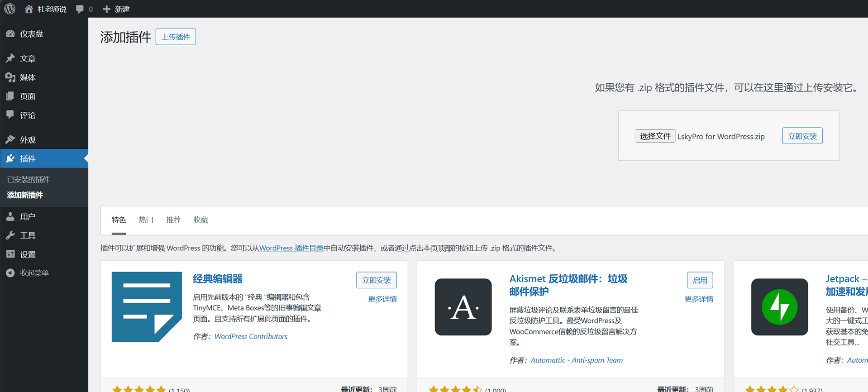Click 立即安装 in upload box
The height and width of the screenshot is (392, 868).
point(802,136)
